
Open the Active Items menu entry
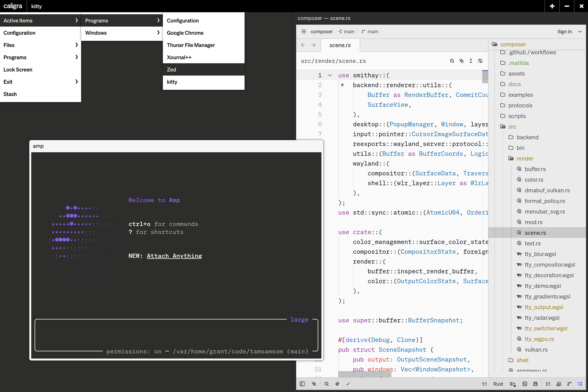point(41,21)
